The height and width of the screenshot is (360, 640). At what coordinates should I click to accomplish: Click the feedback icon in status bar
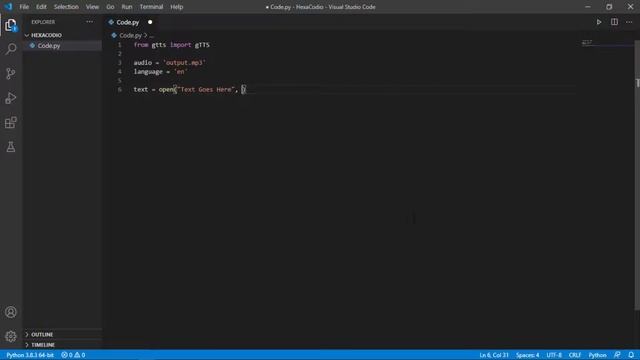pyautogui.click(x=617, y=355)
